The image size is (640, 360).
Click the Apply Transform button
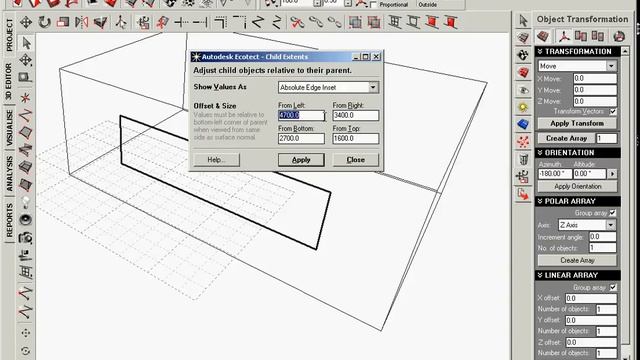[x=577, y=123]
